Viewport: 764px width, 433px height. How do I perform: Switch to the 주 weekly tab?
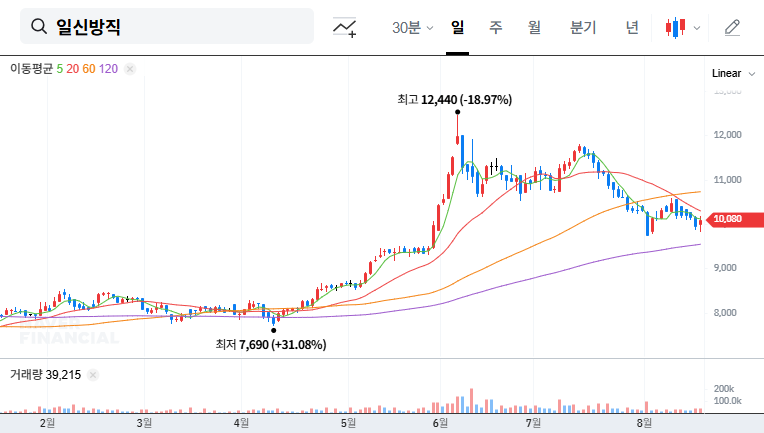495,27
